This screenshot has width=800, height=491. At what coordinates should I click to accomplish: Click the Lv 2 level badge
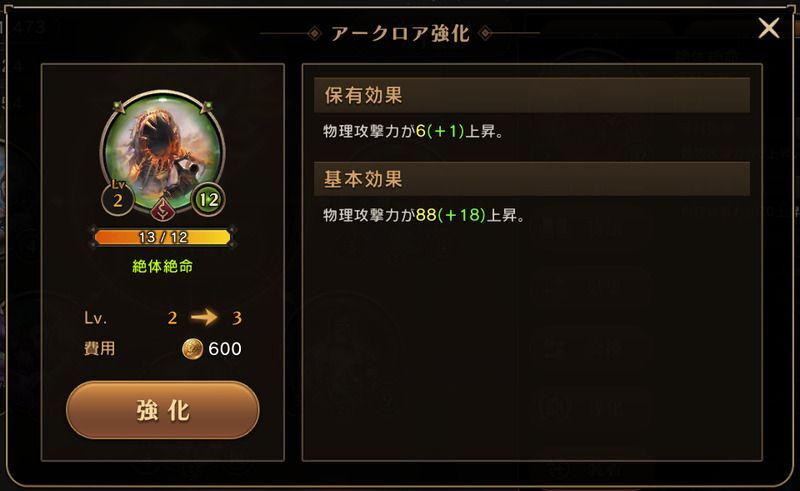tap(117, 198)
